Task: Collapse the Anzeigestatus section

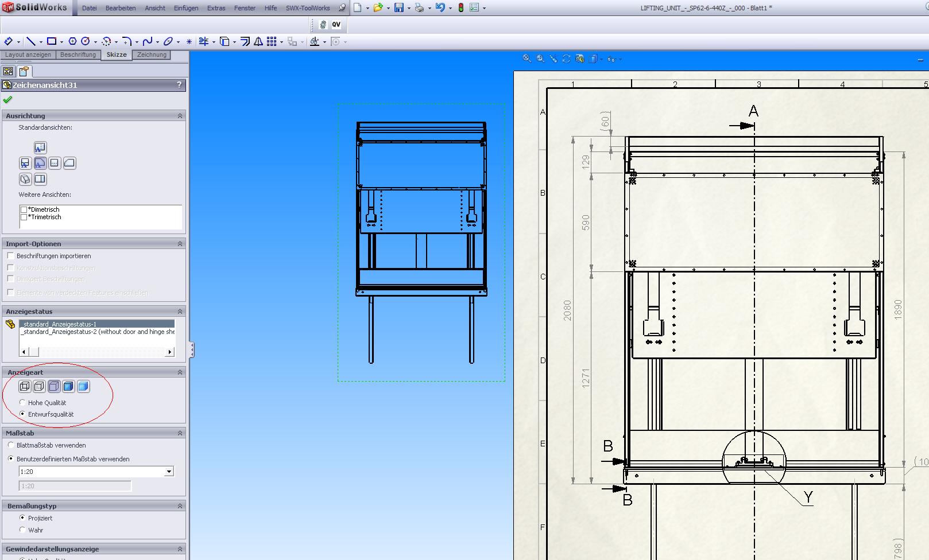Action: click(180, 312)
